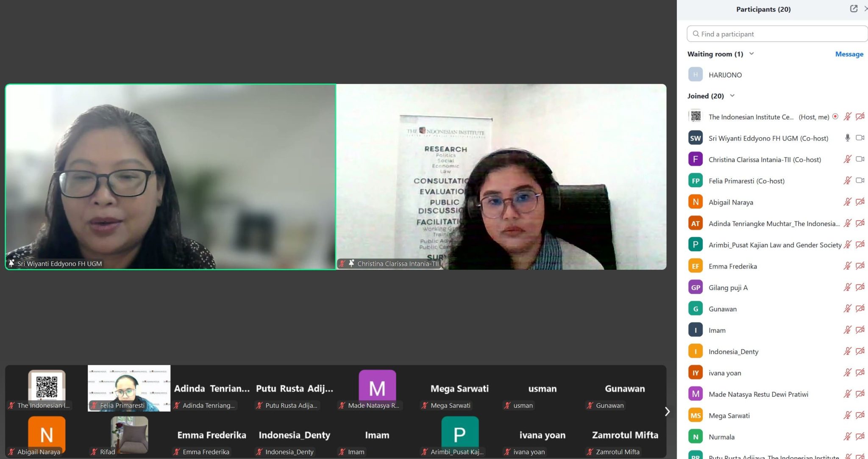Click the QR code avatar of the host
This screenshot has height=459, width=868.
pyautogui.click(x=696, y=116)
